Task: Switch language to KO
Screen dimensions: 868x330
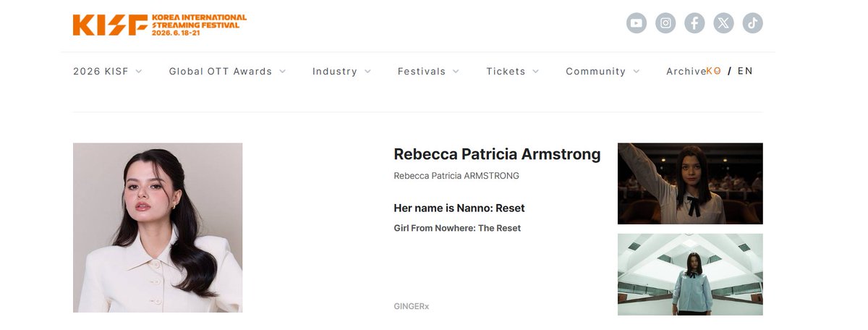Action: coord(714,71)
